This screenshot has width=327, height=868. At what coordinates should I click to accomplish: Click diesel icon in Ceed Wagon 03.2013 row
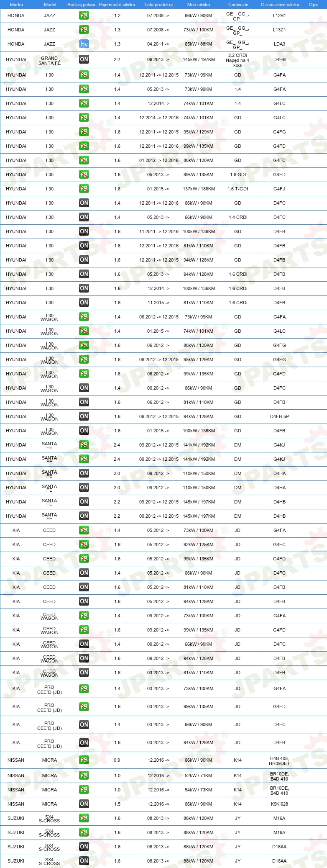pos(84,673)
